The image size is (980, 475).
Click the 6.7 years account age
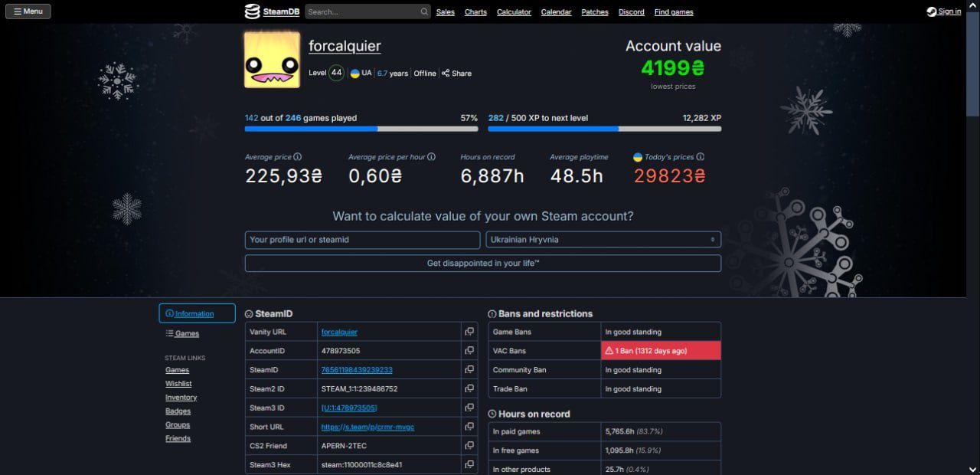(393, 74)
